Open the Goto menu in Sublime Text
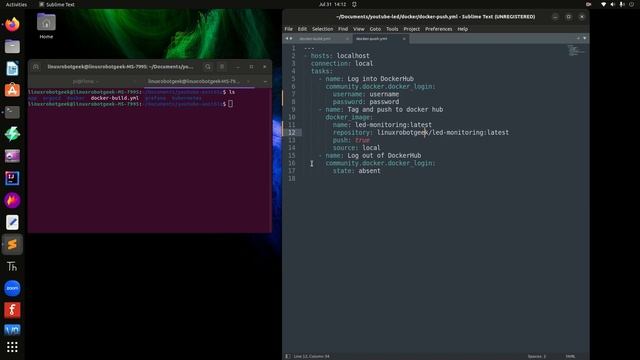 coord(375,29)
